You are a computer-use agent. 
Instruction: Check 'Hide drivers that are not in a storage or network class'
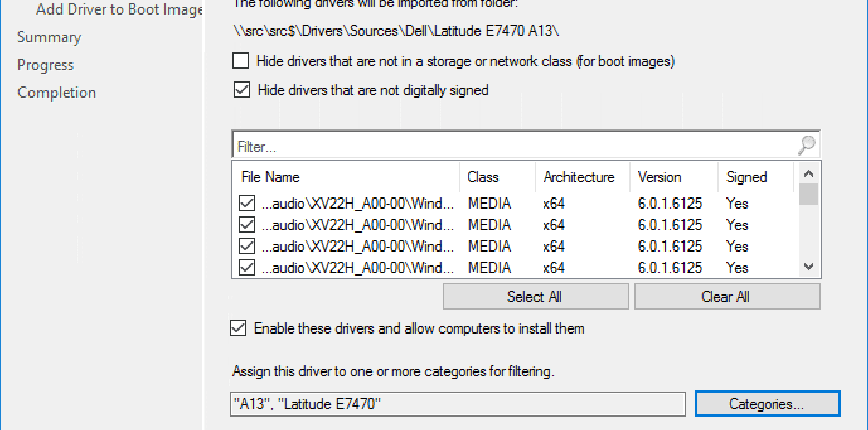240,61
